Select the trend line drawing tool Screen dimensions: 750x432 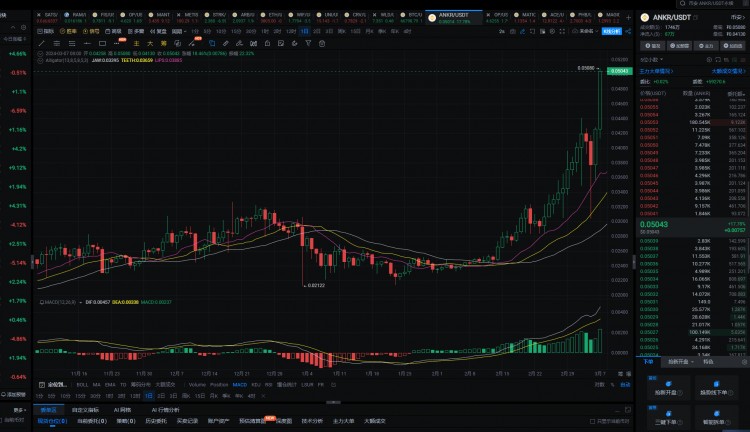[41, 44]
